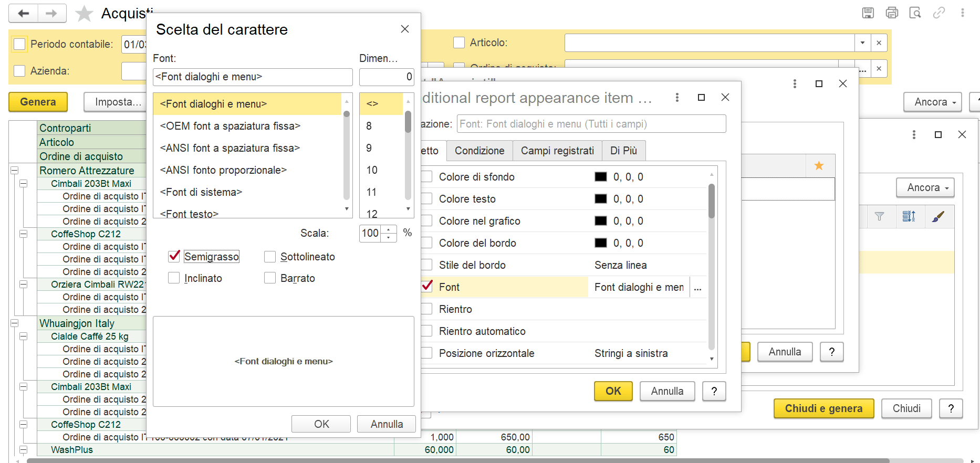Enable the Rientro automatico checkbox

[x=427, y=331]
